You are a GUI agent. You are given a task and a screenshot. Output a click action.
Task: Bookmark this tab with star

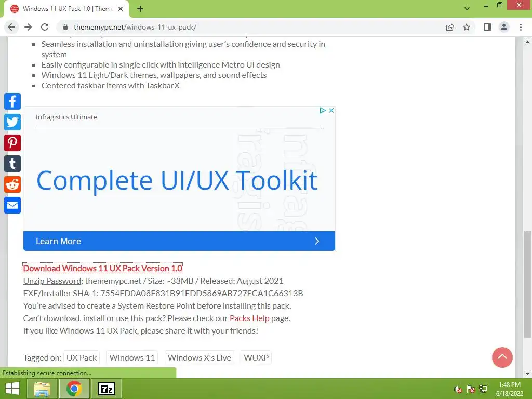[467, 27]
